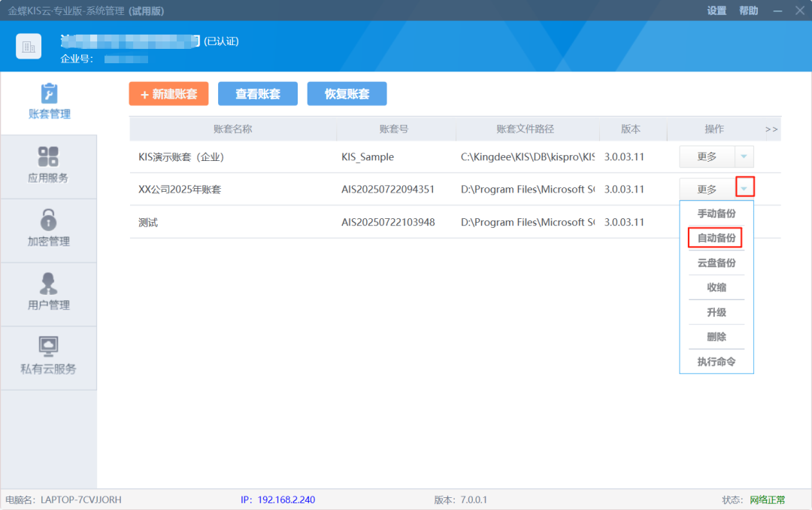Click the 操作 column header
The width and height of the screenshot is (812, 510).
[714, 129]
